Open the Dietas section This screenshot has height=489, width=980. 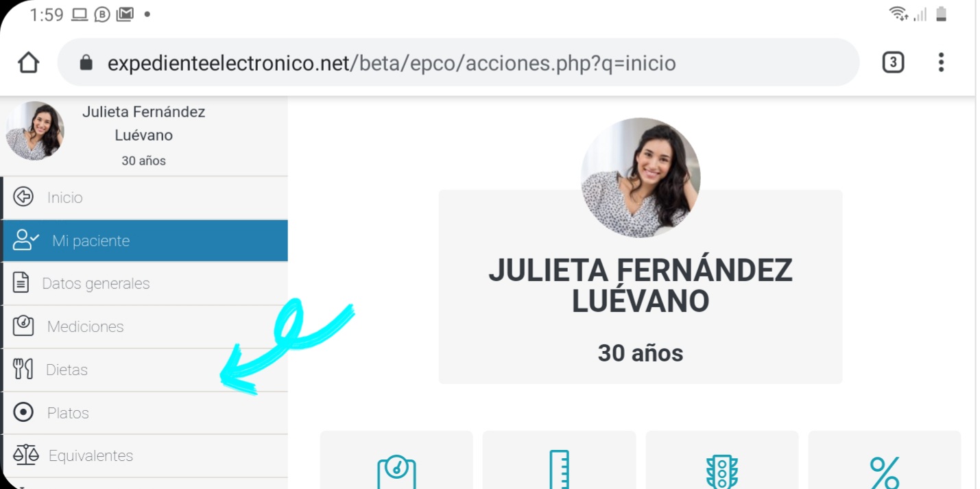click(145, 370)
